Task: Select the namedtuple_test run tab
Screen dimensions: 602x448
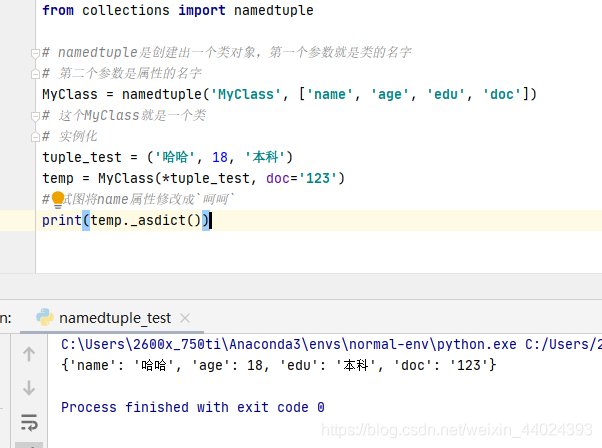Action: pos(114,318)
